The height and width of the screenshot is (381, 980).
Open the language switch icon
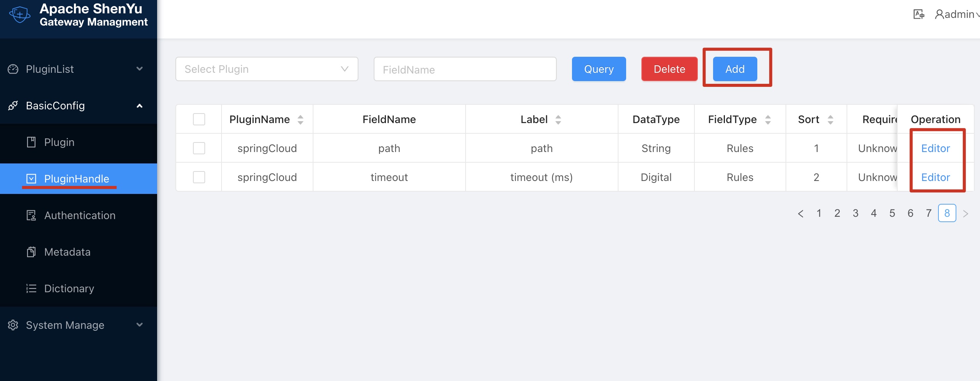click(918, 14)
